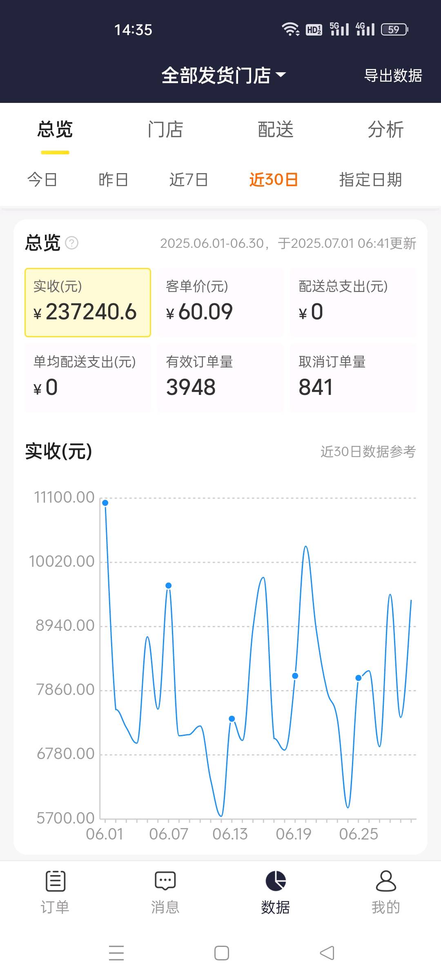Select the 实收(元) metric card
Image resolution: width=441 pixels, height=980 pixels.
[88, 303]
